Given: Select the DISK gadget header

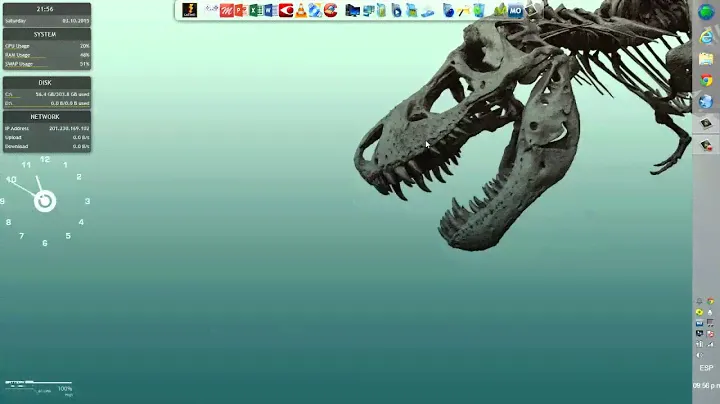Looking at the screenshot, I should [x=46, y=83].
